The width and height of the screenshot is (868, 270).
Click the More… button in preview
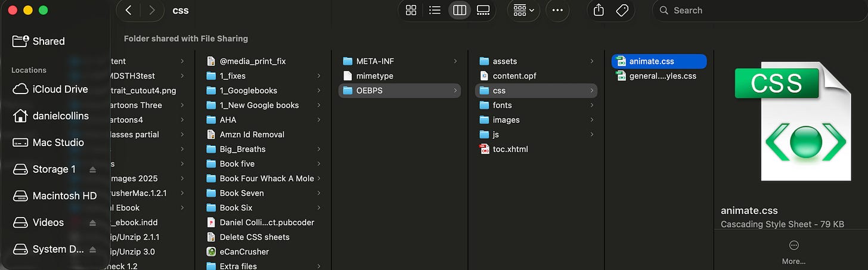(x=793, y=253)
